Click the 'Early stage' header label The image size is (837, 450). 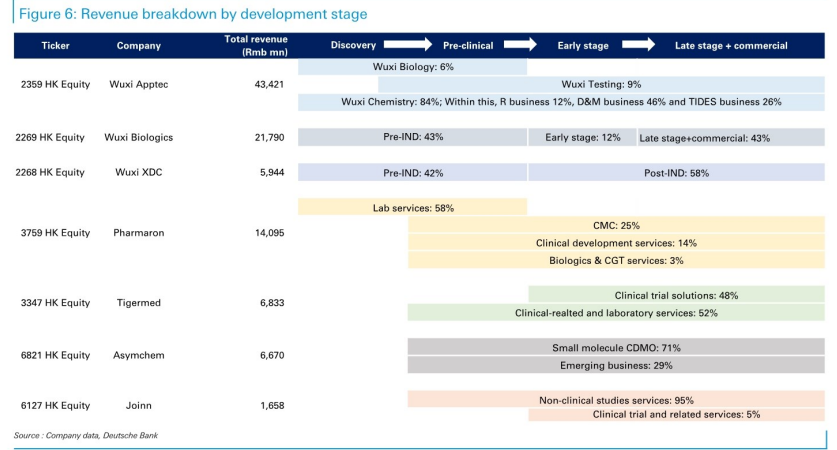click(583, 45)
